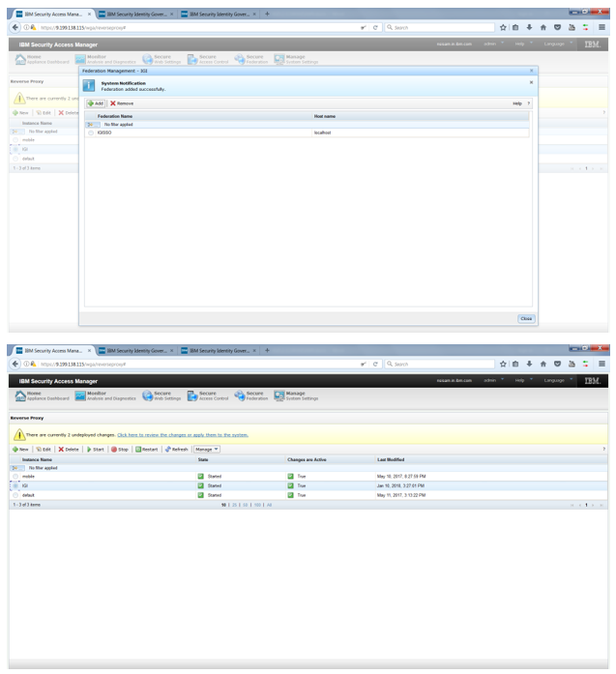616x674 pixels.
Task: Click Edit in the lower window's Reverse Proxy toolbar
Action: click(x=44, y=450)
